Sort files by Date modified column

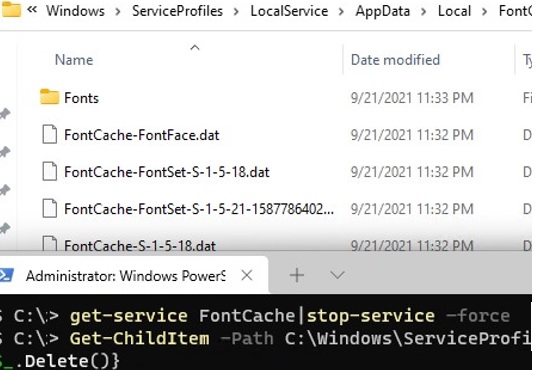pyautogui.click(x=395, y=60)
